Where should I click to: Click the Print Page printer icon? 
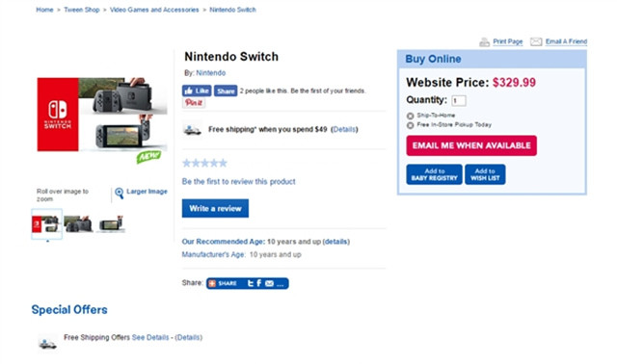click(484, 41)
